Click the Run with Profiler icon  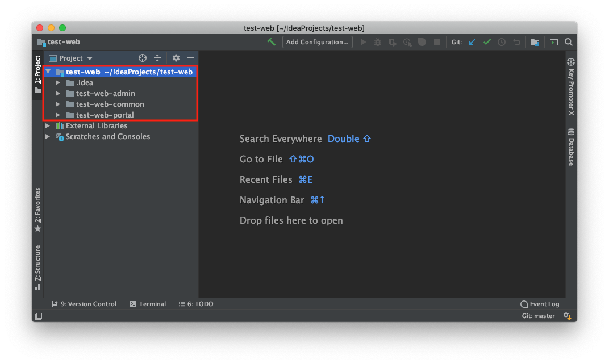coord(407,42)
